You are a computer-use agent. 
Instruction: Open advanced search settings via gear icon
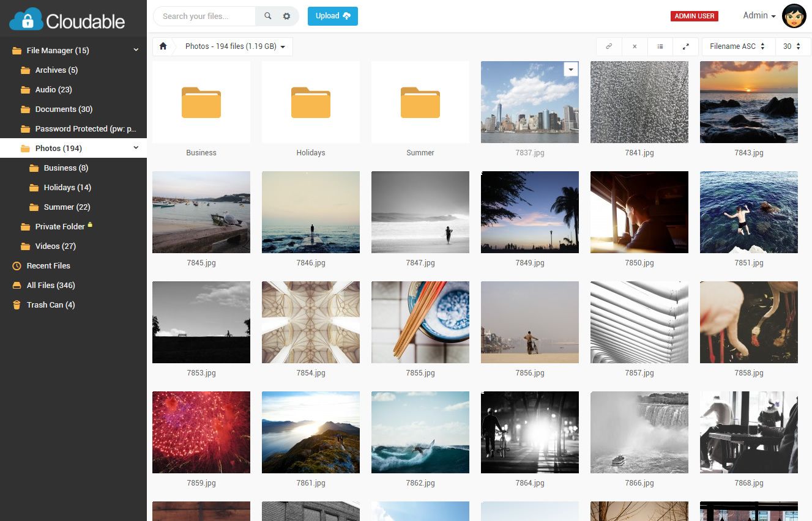[286, 16]
